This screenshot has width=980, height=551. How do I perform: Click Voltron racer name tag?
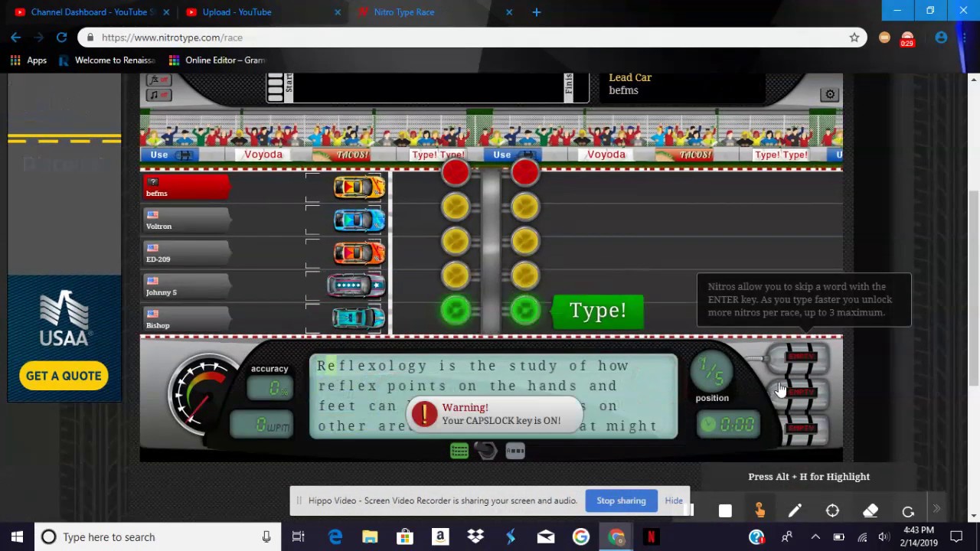coord(187,220)
